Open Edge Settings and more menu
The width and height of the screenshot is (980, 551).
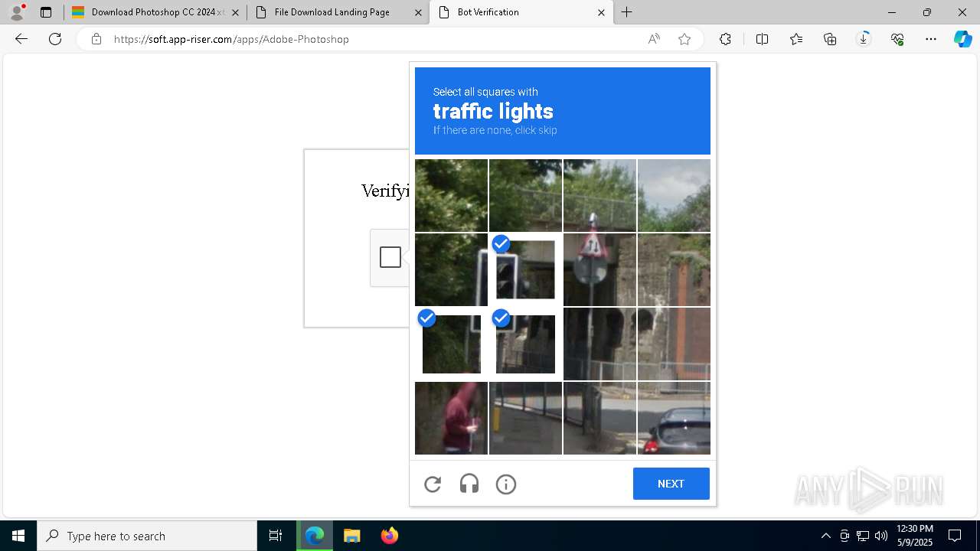pyautogui.click(x=931, y=39)
